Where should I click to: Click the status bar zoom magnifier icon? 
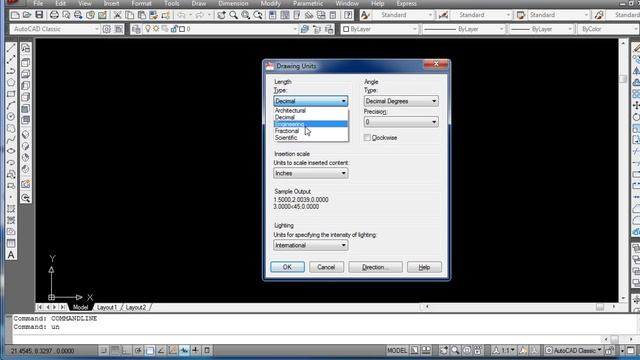coord(455,350)
